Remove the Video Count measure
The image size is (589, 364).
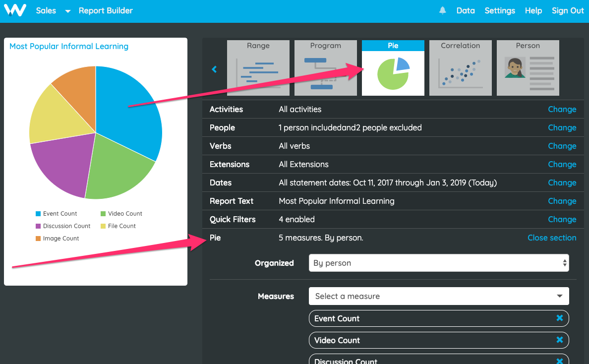(560, 340)
